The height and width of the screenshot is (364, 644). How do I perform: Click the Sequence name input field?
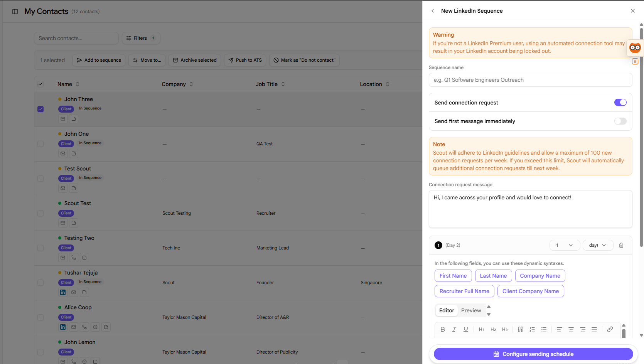coord(531,80)
